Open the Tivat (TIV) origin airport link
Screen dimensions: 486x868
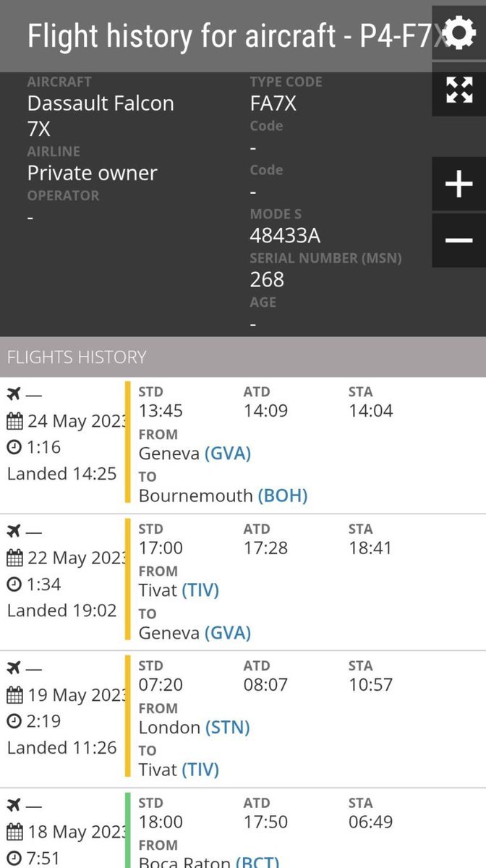(200, 590)
